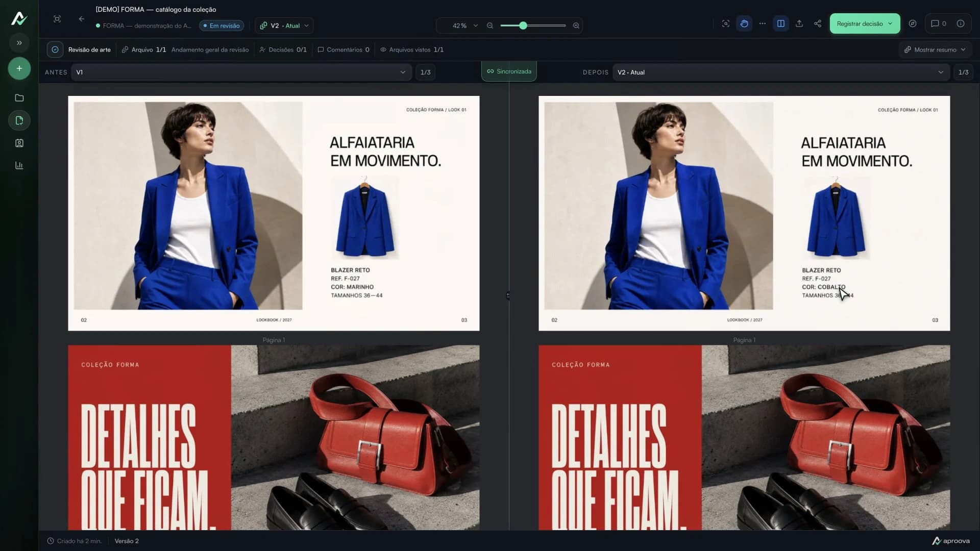
Task: Select the 'Comentários 0' status item
Action: [344, 49]
